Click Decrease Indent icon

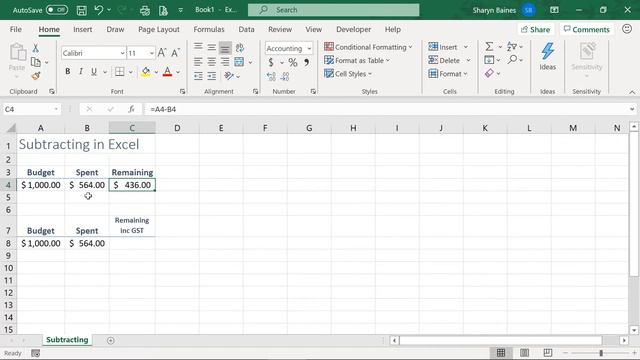point(198,76)
